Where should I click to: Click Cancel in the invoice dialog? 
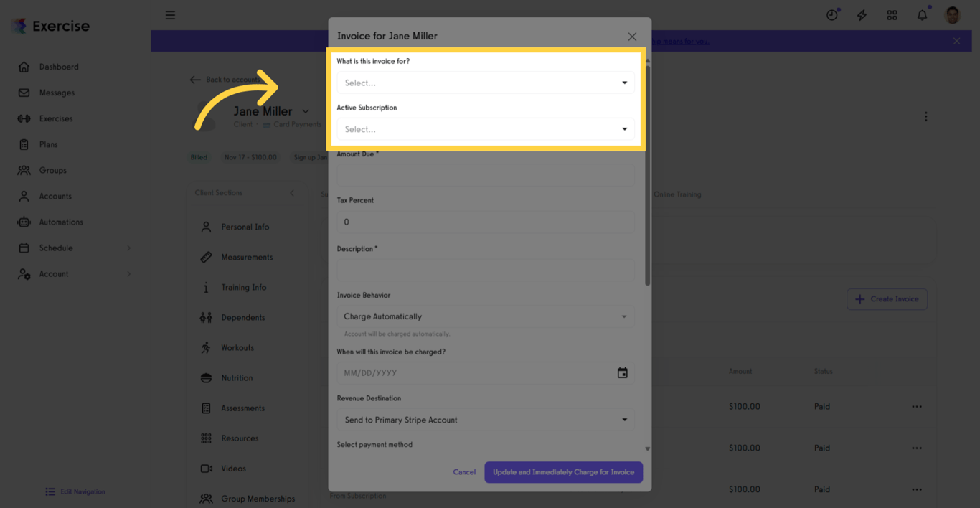click(464, 472)
